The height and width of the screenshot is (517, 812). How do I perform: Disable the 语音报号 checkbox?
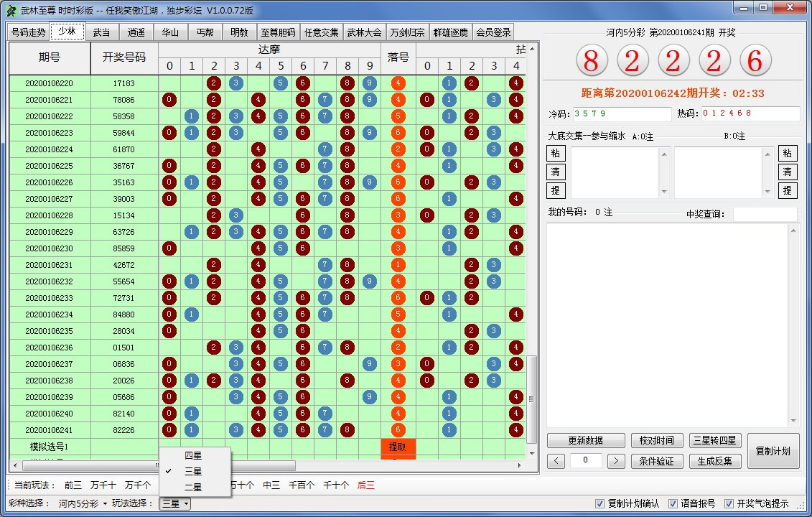673,504
